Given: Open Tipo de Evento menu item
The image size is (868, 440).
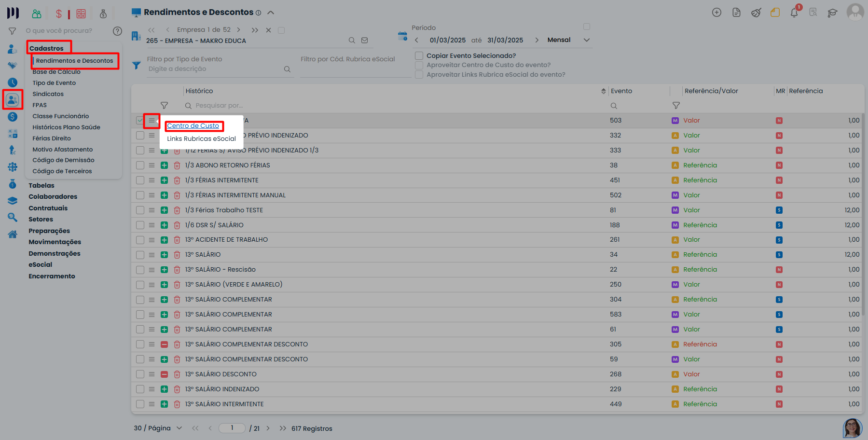Looking at the screenshot, I should [54, 83].
